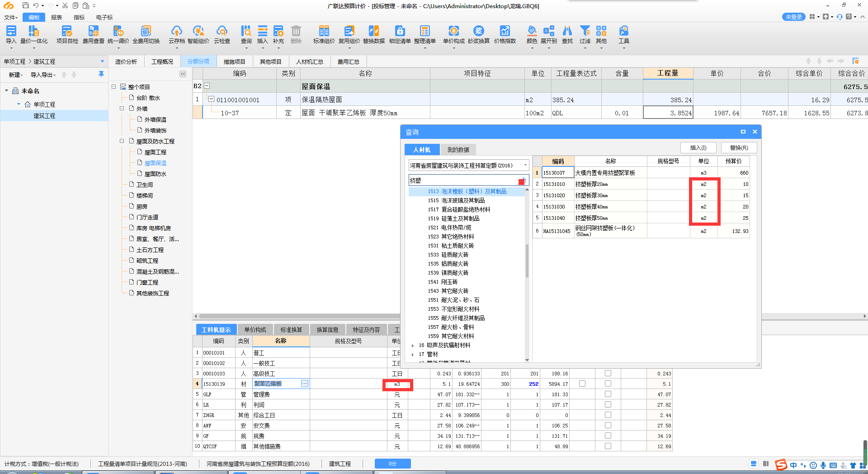Screen dimensions: 868x474
Task: Click the 0分 score button in status bar
Action: coord(392,464)
